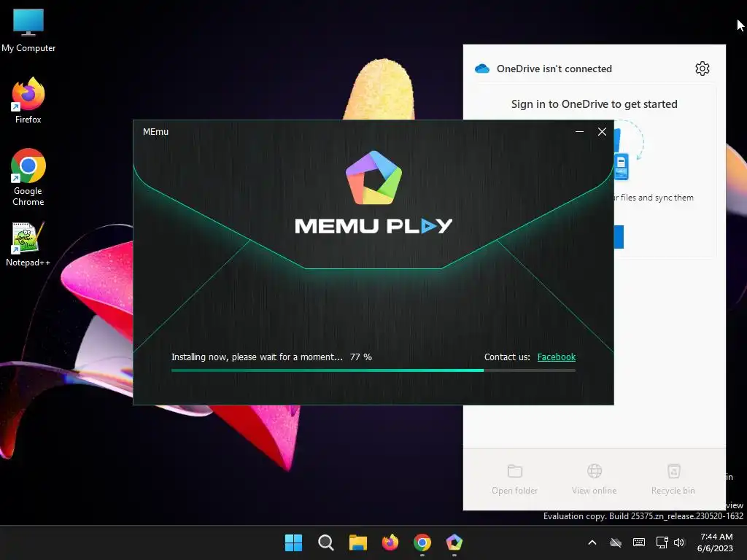Click Recycle bin in OneDrive panel
Image resolution: width=747 pixels, height=560 pixels.
(673, 480)
